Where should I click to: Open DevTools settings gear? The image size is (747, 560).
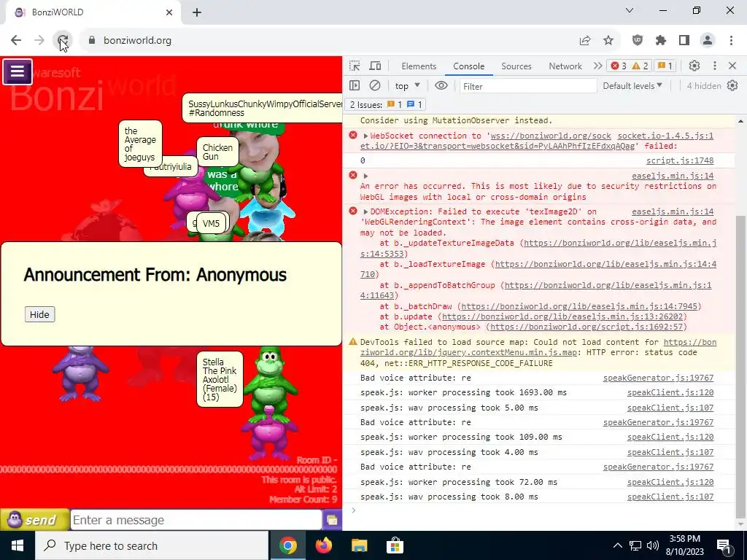coord(694,66)
